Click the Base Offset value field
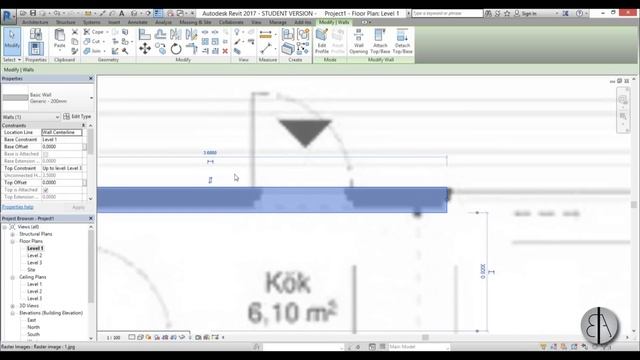640x360 pixels. coord(62,147)
